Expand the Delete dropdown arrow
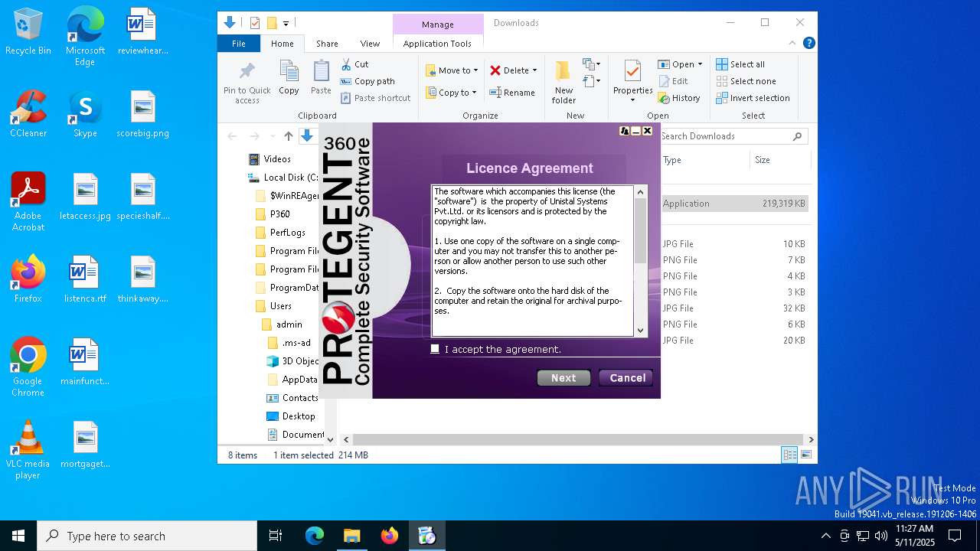 tap(534, 70)
